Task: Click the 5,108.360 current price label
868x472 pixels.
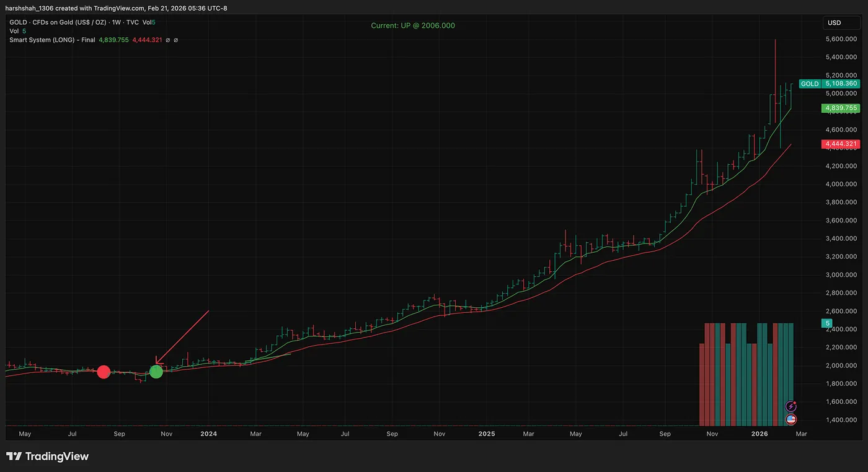Action: (x=841, y=84)
